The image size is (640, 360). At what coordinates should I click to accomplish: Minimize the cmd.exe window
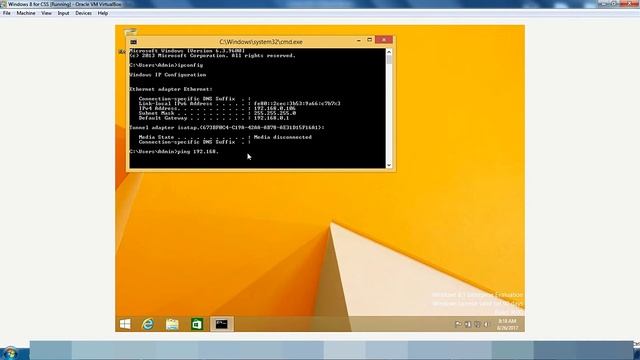358,40
